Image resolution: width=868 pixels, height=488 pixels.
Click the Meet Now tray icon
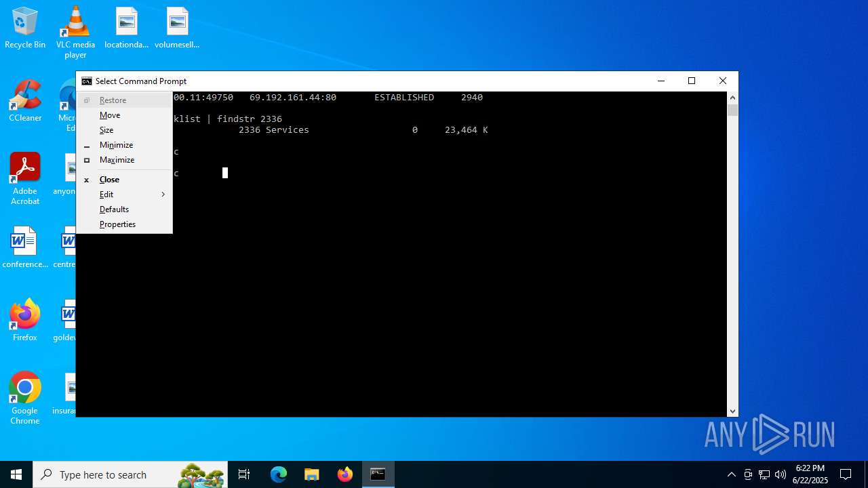[748, 474]
